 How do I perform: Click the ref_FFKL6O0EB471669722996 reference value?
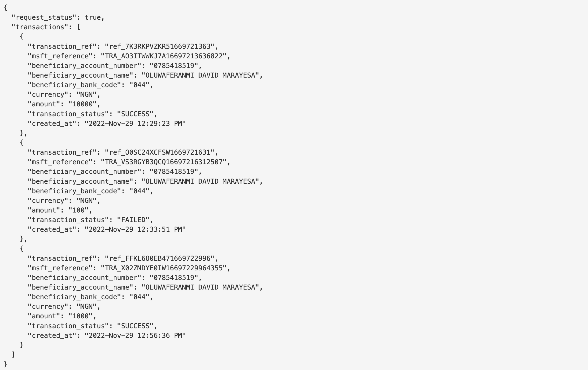[160, 258]
